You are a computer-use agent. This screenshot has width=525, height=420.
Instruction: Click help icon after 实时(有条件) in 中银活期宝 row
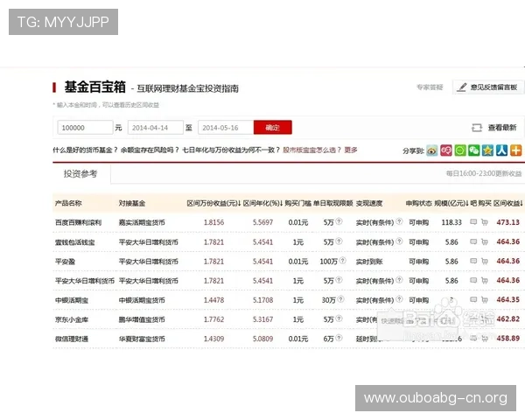(x=399, y=299)
